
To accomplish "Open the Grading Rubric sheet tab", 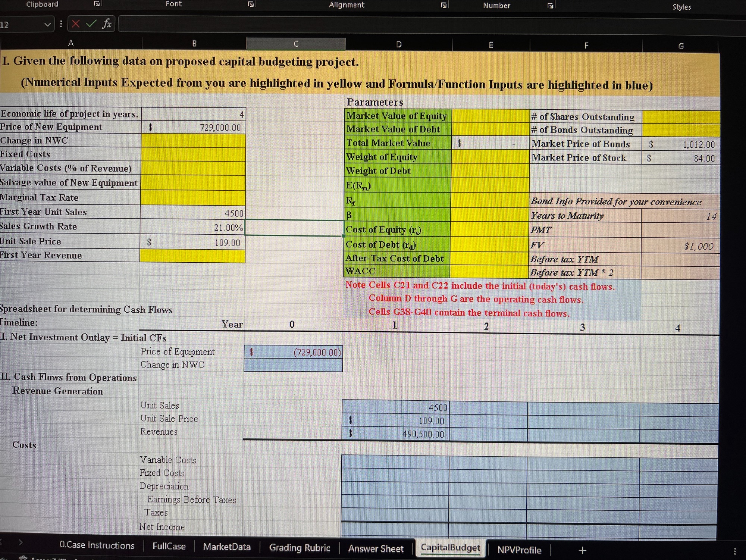I will pos(300,548).
